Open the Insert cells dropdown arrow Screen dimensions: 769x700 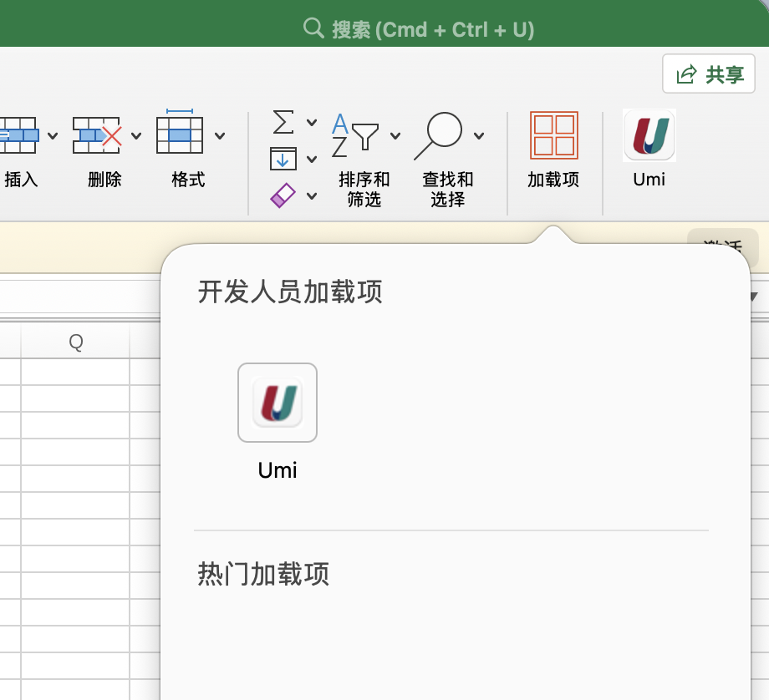click(53, 136)
